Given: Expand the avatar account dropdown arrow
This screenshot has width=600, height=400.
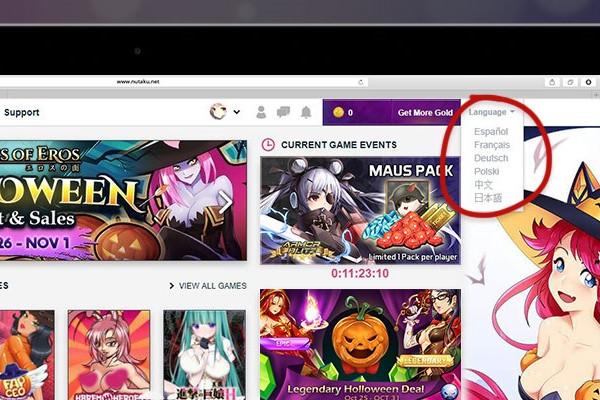Looking at the screenshot, I should (x=237, y=112).
